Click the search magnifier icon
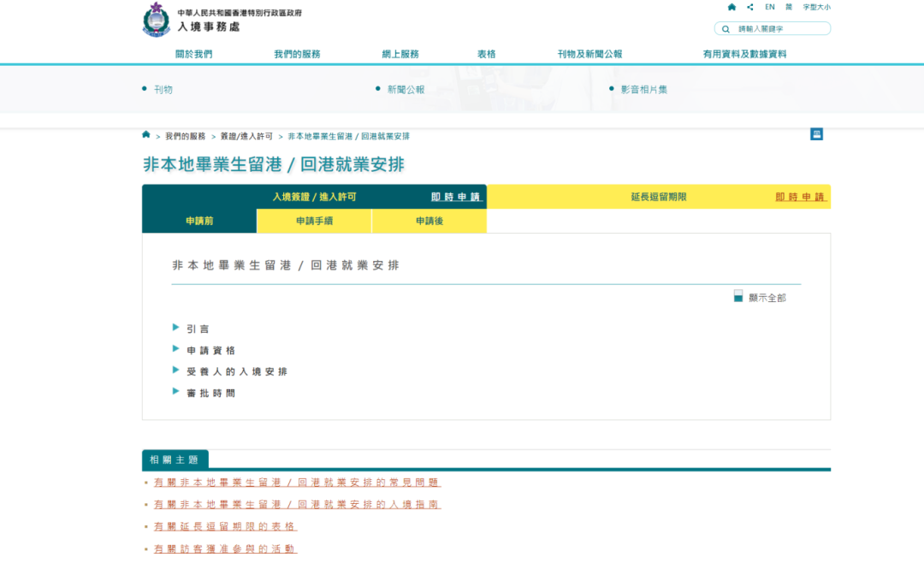The image size is (924, 563). tap(726, 29)
